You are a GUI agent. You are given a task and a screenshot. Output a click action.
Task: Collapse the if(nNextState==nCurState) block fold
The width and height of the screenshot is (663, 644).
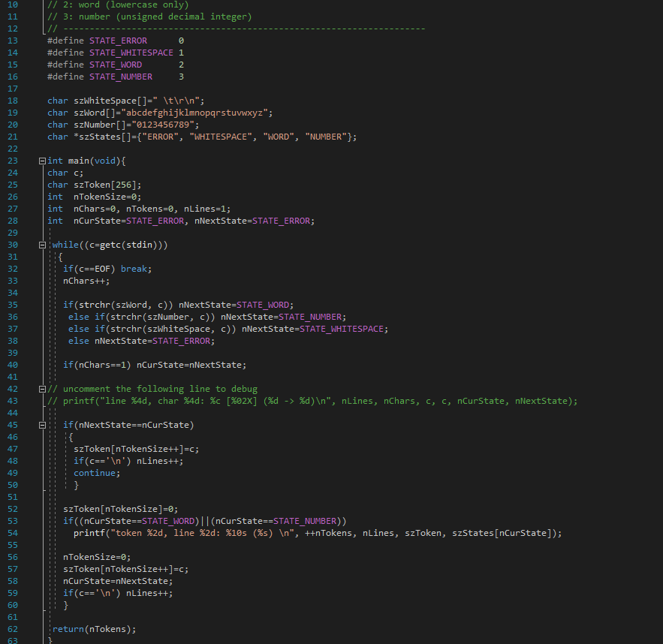pos(43,425)
